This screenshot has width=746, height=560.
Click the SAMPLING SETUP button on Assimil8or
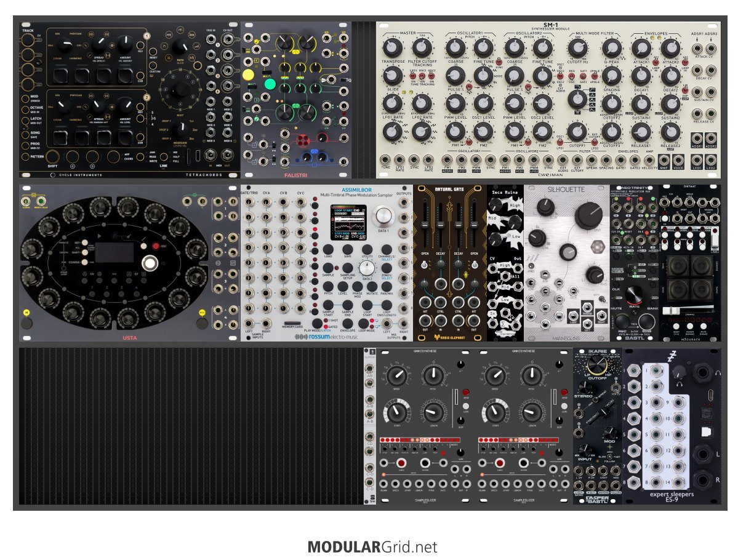tap(348, 268)
